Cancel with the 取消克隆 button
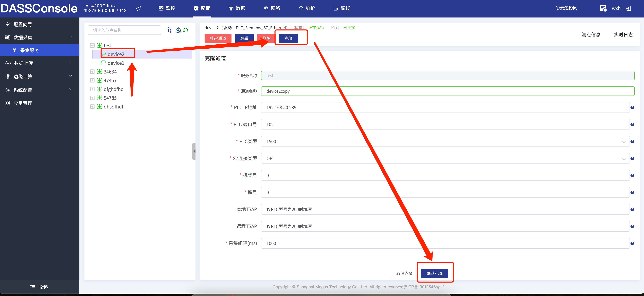 coord(404,273)
